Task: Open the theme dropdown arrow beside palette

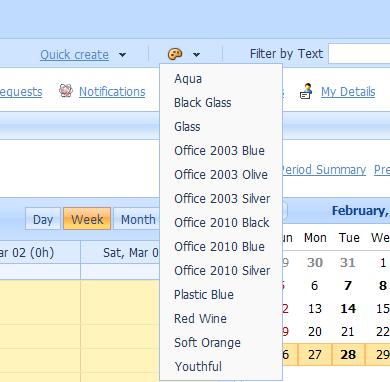Action: tap(196, 55)
